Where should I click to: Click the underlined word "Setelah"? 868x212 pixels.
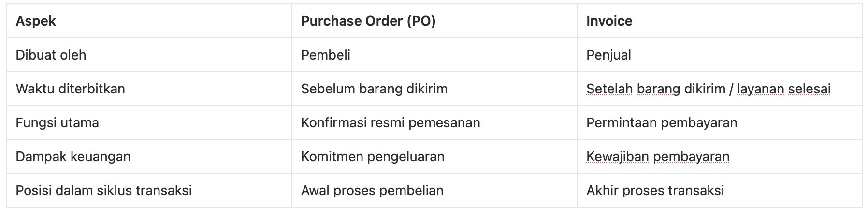[x=609, y=89]
